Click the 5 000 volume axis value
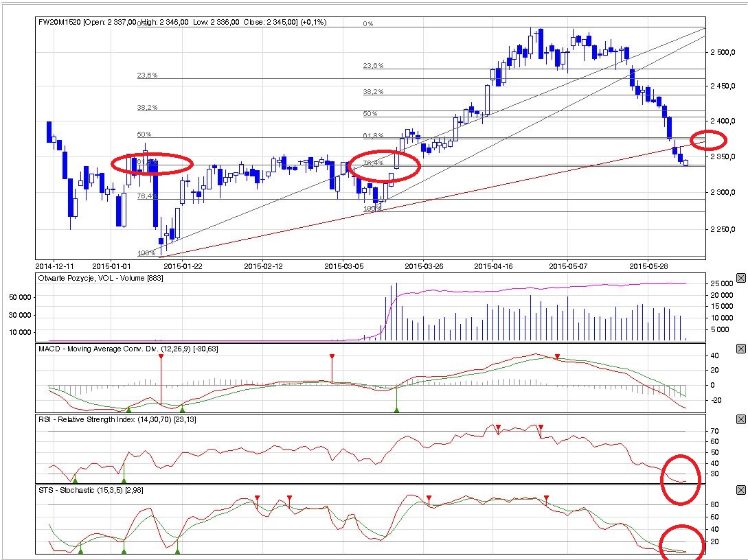 [x=721, y=329]
